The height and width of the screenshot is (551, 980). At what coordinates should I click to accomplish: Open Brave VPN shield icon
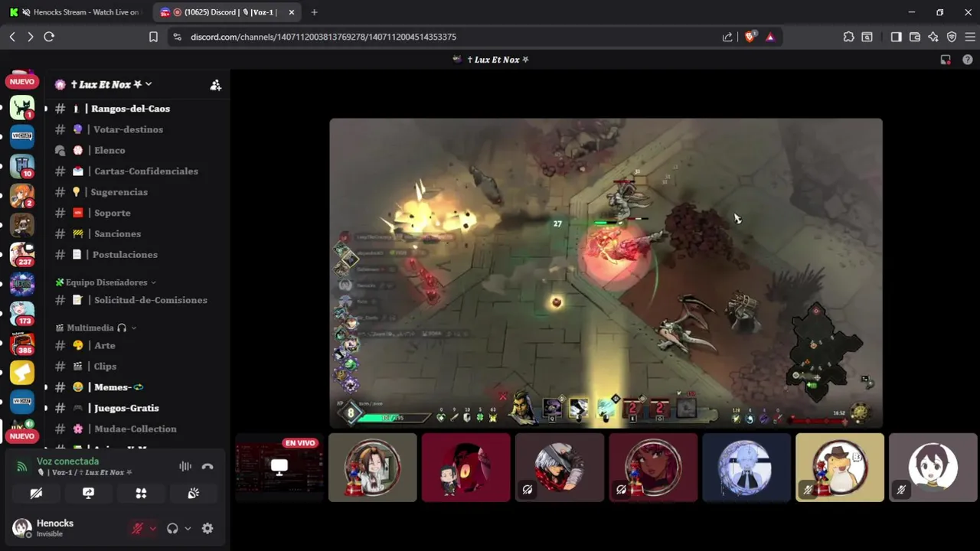pos(952,37)
